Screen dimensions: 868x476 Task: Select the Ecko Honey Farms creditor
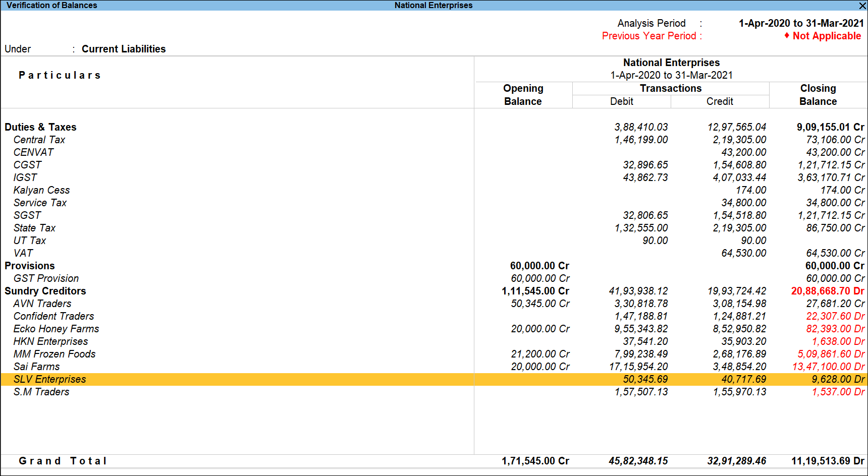(56, 329)
